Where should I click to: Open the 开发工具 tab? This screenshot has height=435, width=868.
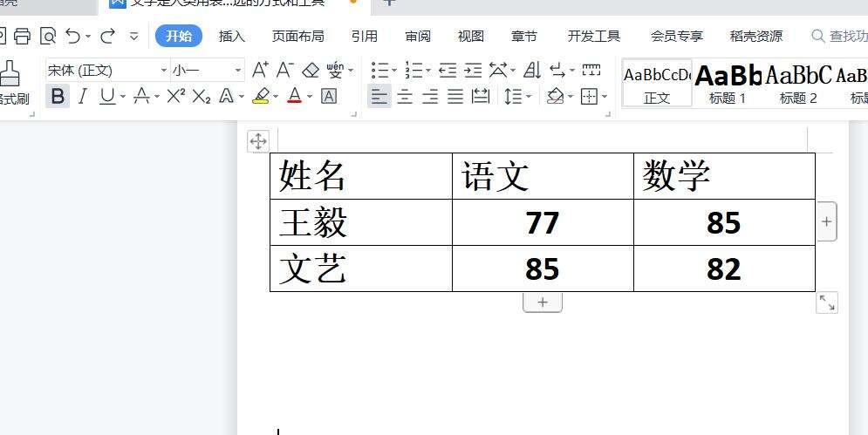[594, 36]
